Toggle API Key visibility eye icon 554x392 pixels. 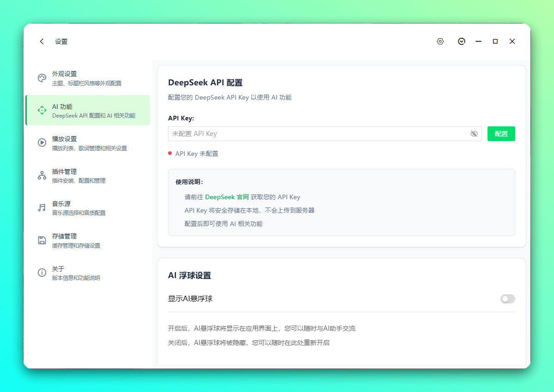474,134
